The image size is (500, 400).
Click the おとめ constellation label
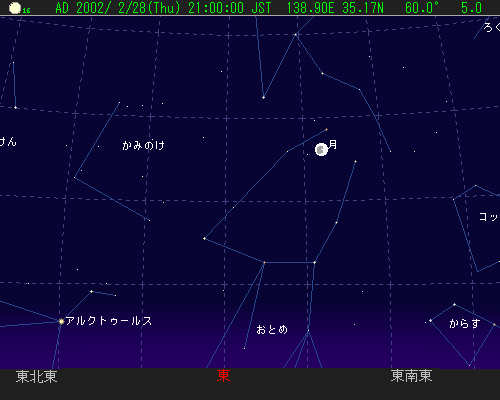tap(272, 330)
